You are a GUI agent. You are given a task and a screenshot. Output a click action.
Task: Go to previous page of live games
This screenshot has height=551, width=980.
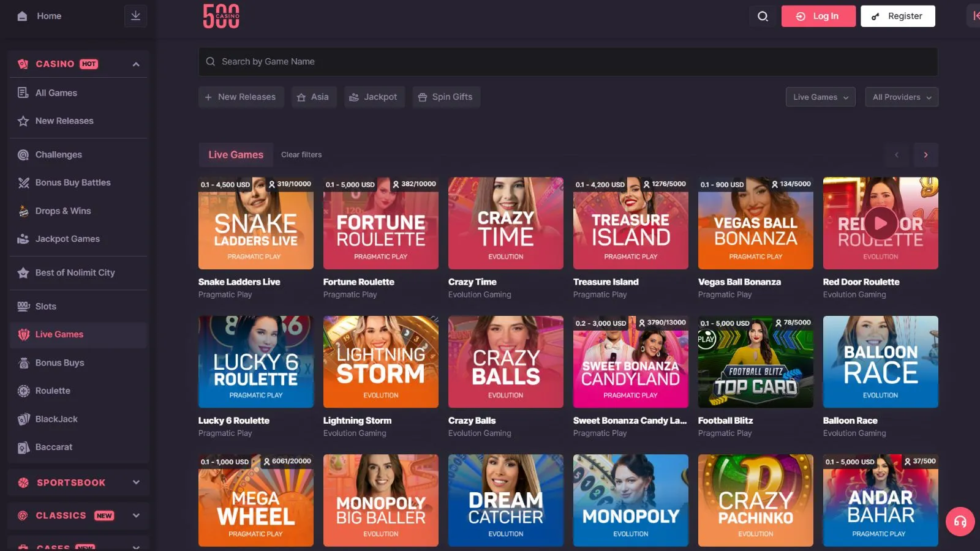click(897, 155)
